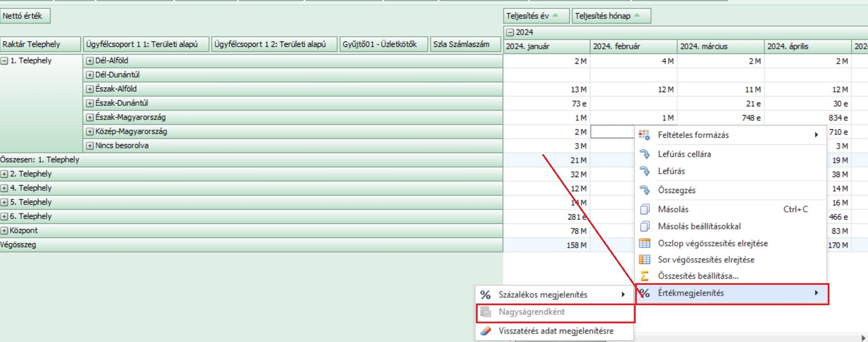Click the Másolás copy icon
This screenshot has height=342, width=868.
[x=644, y=210]
